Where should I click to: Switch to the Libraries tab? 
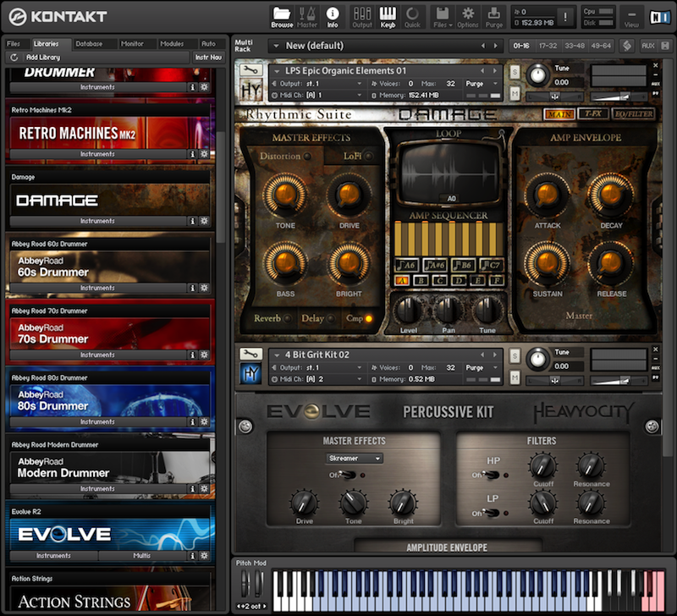48,43
